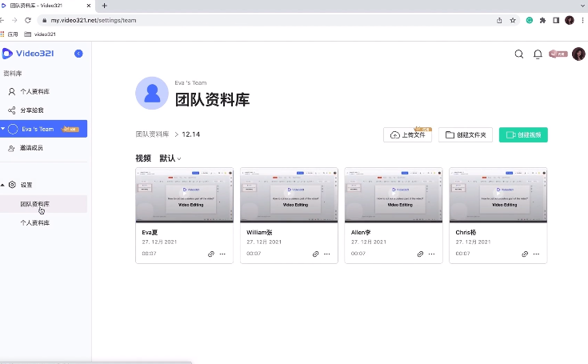Collapse the 设置 section triangle

tap(2, 185)
